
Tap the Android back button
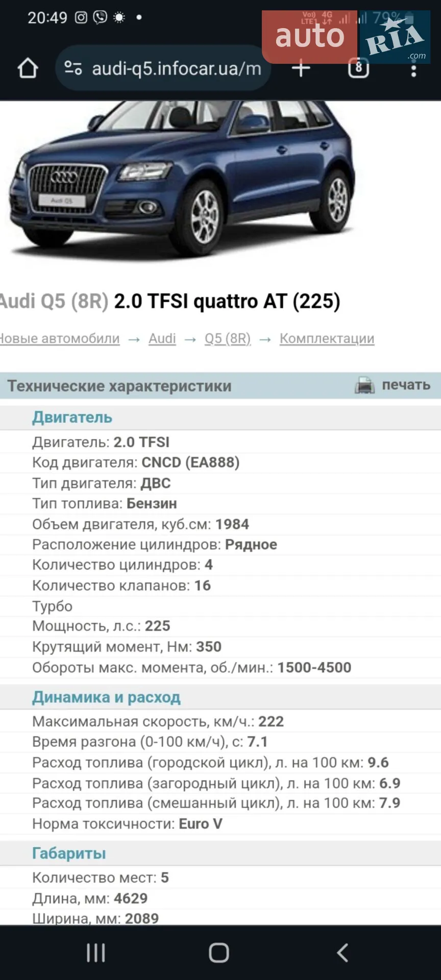342,953
